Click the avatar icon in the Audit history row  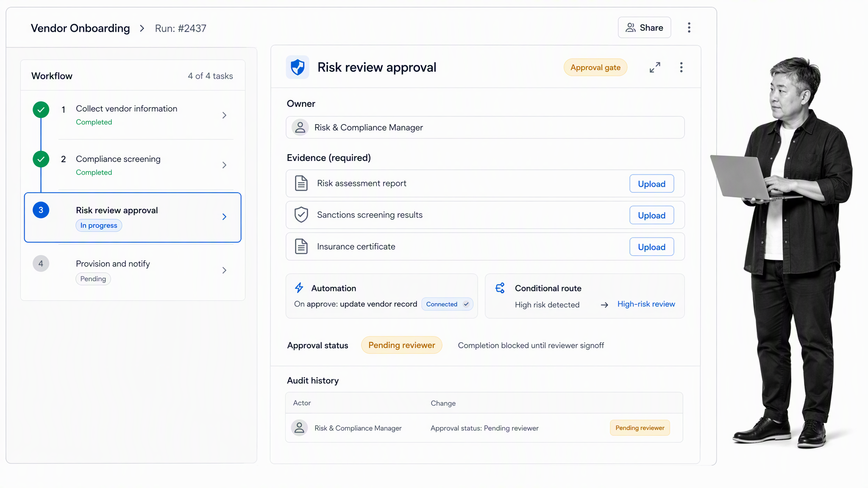[x=299, y=428]
